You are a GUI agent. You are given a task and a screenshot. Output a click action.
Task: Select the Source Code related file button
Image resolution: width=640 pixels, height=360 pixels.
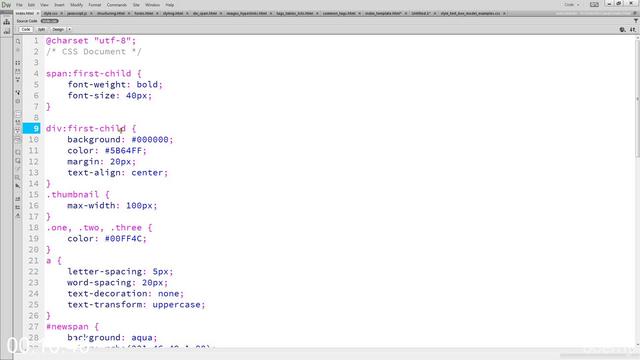(27, 21)
